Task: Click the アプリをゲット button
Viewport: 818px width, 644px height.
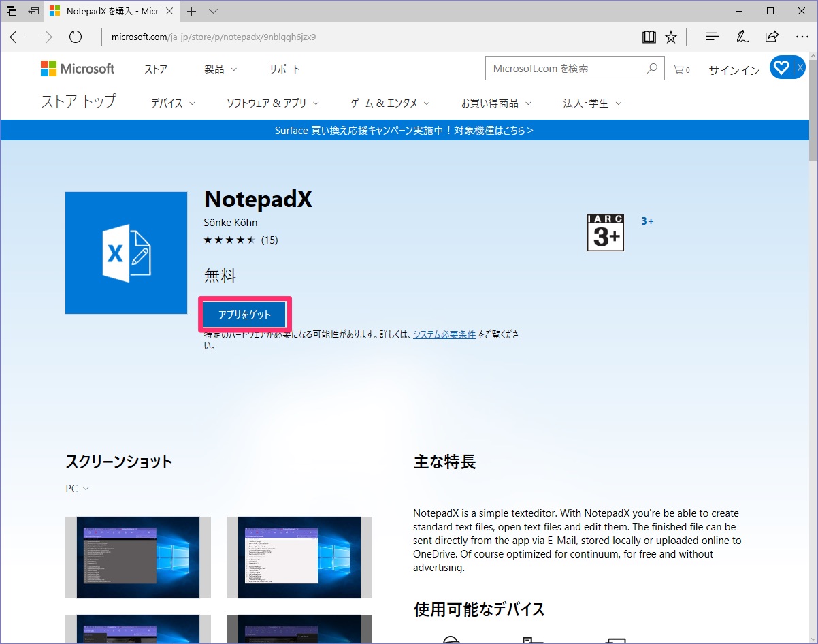Action: click(x=245, y=315)
